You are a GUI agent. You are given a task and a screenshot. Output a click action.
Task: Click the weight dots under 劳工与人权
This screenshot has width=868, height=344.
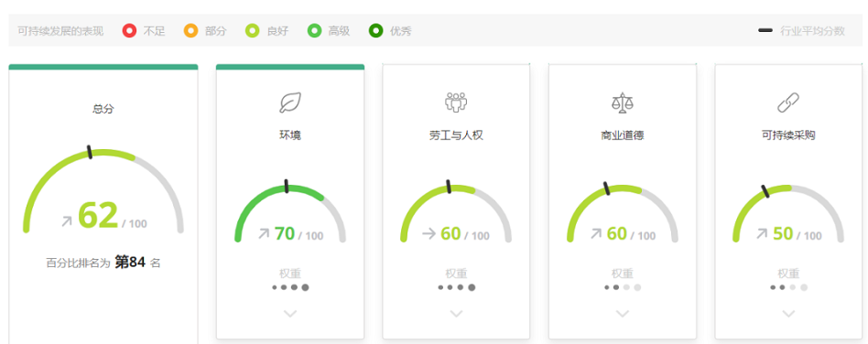456,287
